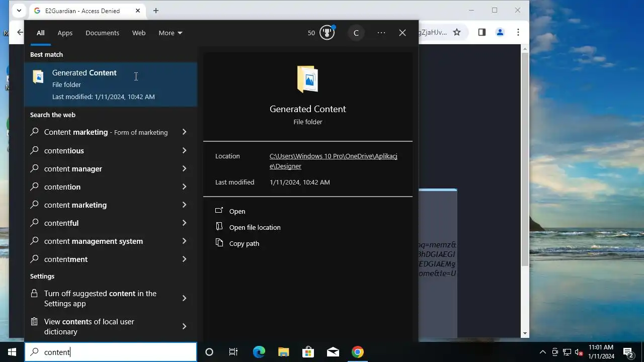Open Chrome tab search dropdown arrow

19,10
